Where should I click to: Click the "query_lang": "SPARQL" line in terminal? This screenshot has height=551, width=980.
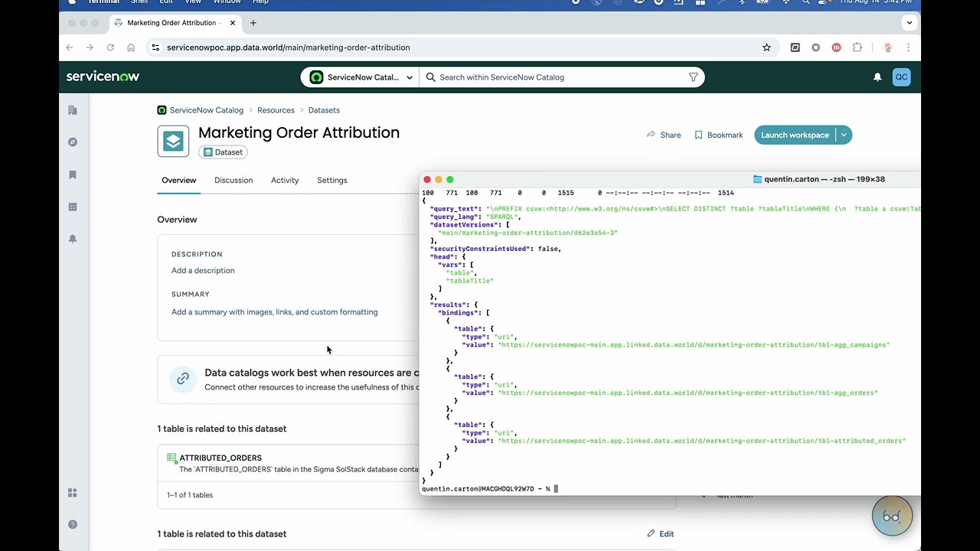(475, 217)
